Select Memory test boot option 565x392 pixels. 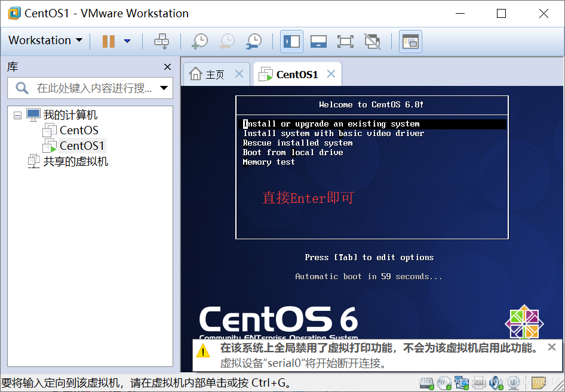tap(269, 162)
